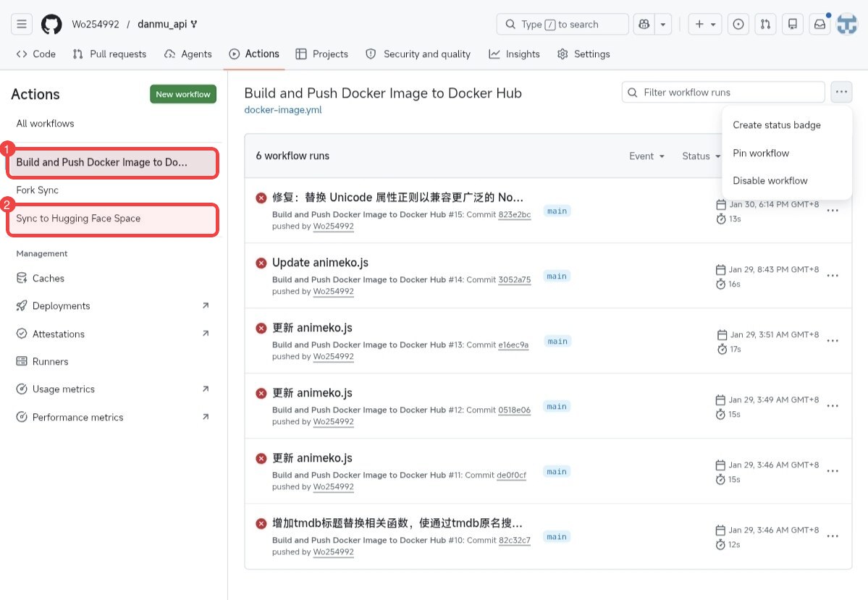Open the Wo254992 owner link

(x=96, y=24)
